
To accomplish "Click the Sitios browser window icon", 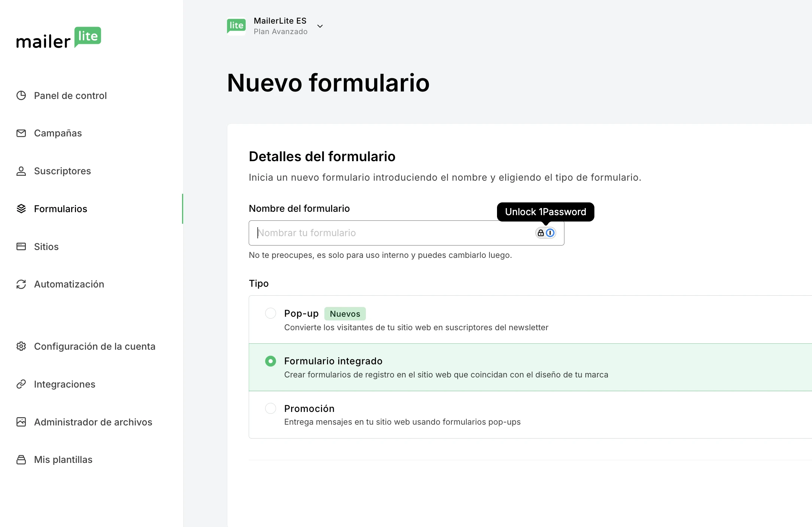I will click(x=21, y=247).
